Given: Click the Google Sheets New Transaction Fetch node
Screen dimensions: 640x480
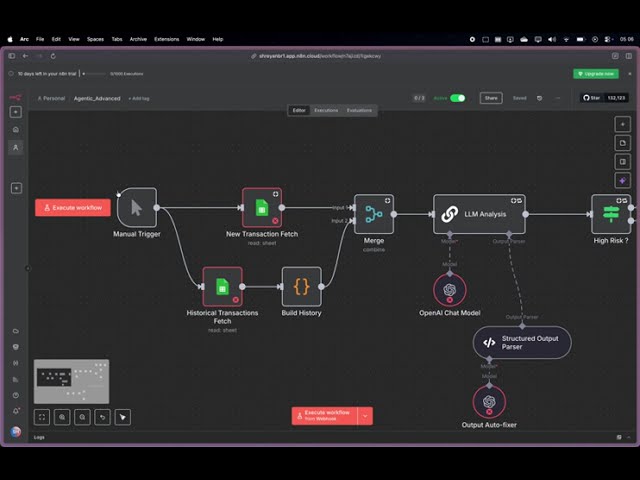Looking at the screenshot, I should (x=261, y=208).
